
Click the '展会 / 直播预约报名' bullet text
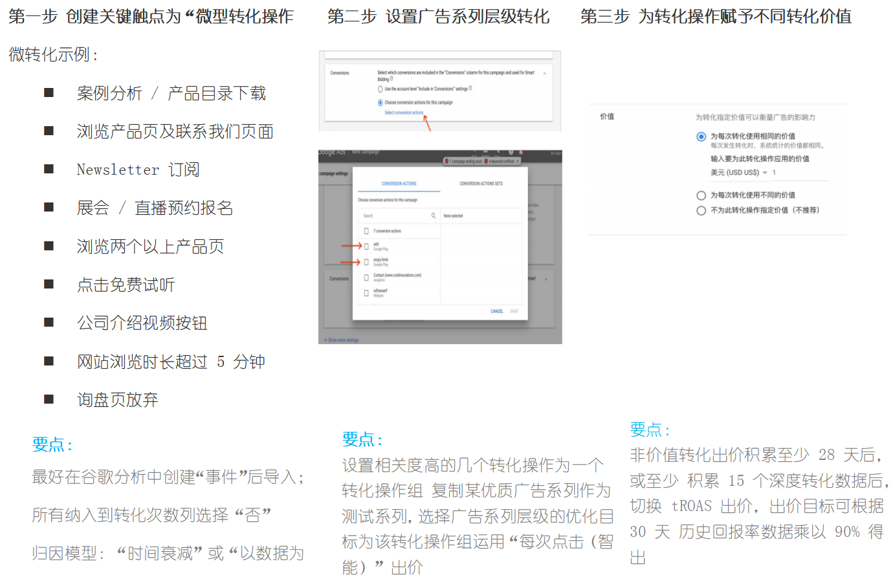tap(155, 208)
